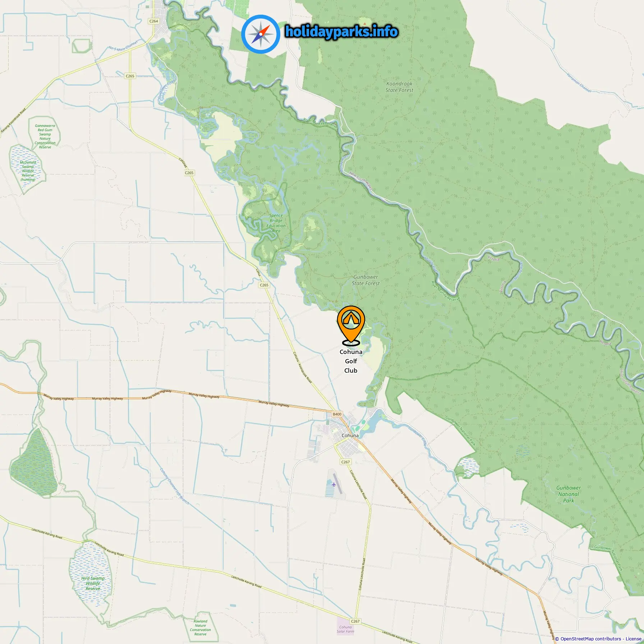Image resolution: width=644 pixels, height=644 pixels.
Task: Select the B400 highway shield
Action: [x=337, y=414]
